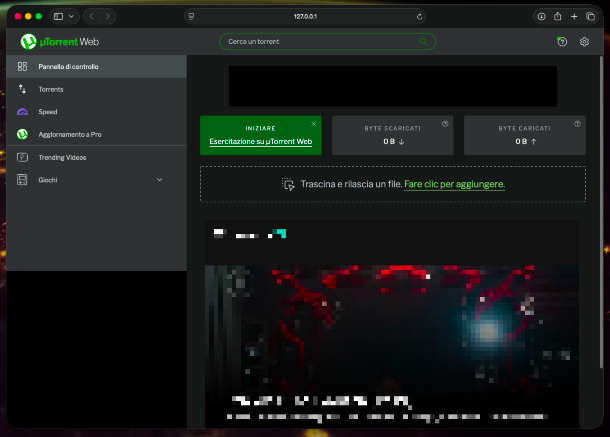Screen dimensions: 610x437
Task: Click the drag-and-drop file icon
Action: 288,184
